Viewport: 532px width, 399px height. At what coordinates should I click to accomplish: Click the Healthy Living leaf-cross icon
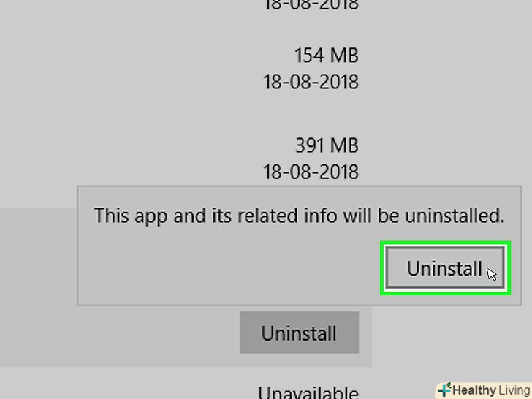444,390
